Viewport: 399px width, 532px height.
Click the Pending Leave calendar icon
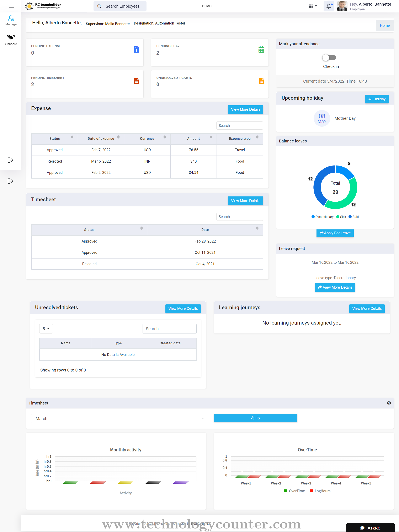pyautogui.click(x=261, y=50)
